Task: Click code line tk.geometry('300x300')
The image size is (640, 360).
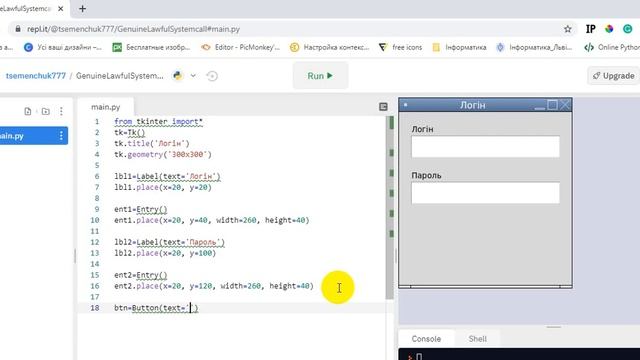Action: pos(163,155)
